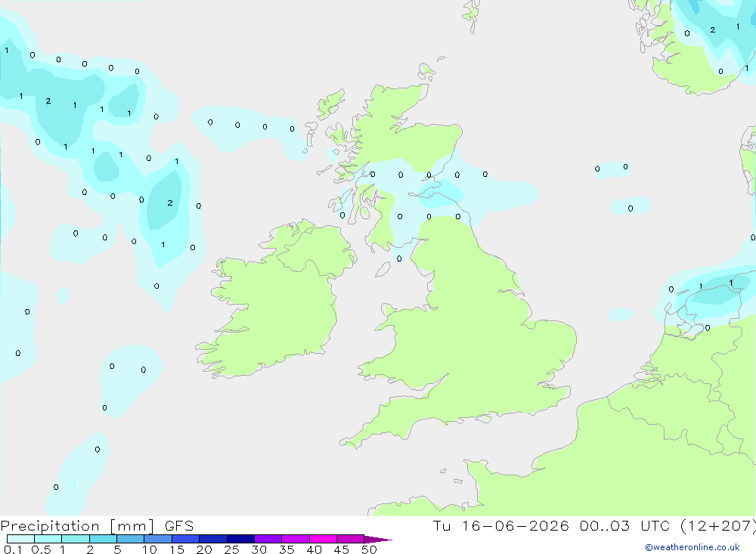Click the date 'Tu 16-06-2026' label
Screen dimensions: 756x554
(500, 526)
